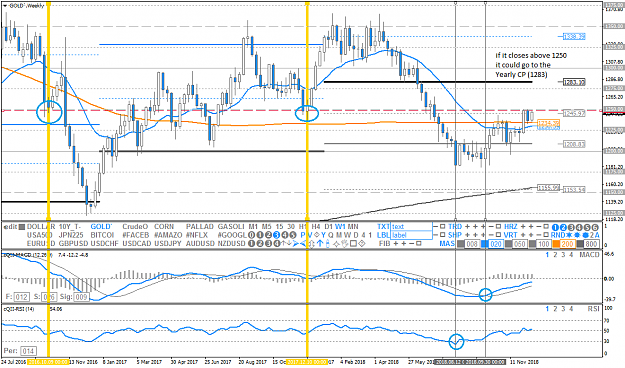
Task: Toggle the blue Y (yearly) pivot letter
Action: tap(323, 235)
